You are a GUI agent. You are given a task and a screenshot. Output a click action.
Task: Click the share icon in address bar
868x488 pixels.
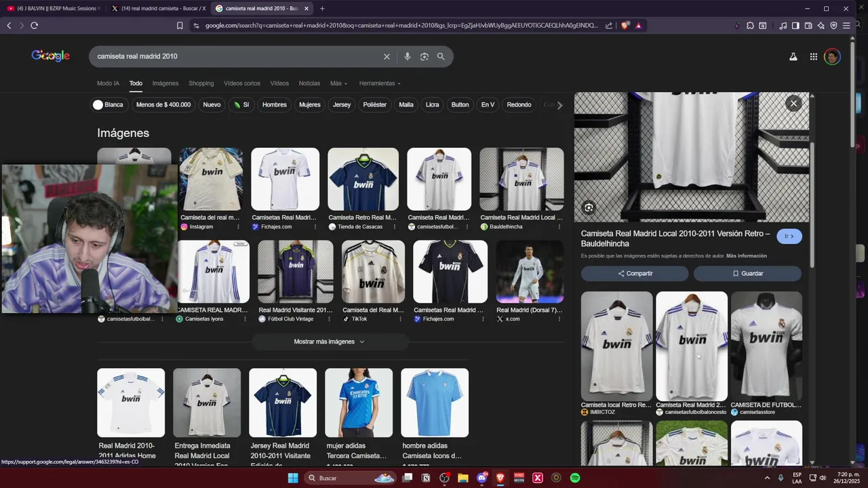(x=608, y=26)
